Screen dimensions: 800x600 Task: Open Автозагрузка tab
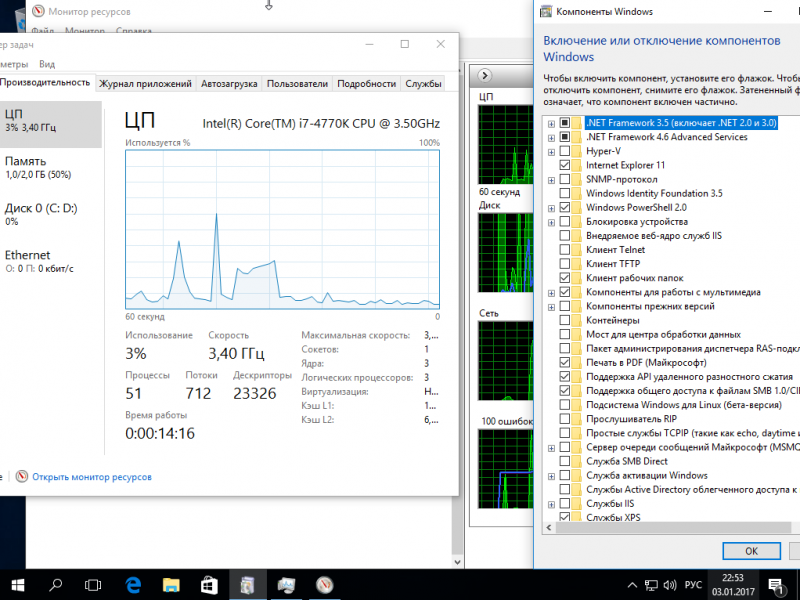click(229, 84)
